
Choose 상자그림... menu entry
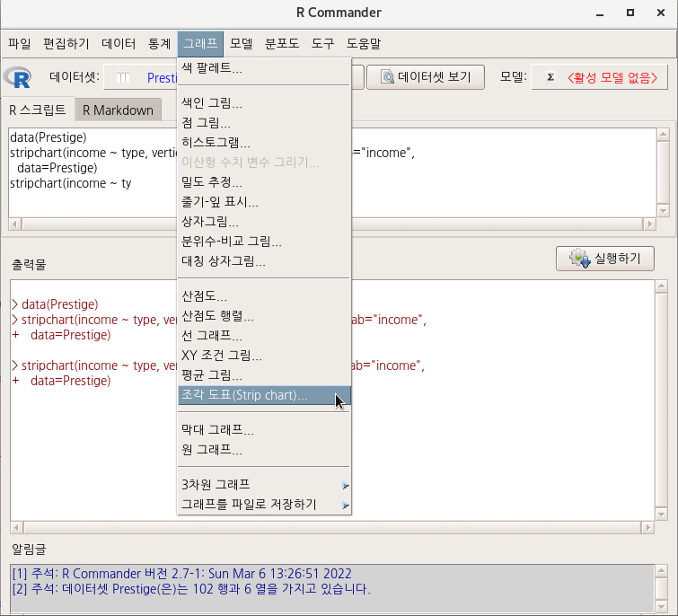coord(264,222)
